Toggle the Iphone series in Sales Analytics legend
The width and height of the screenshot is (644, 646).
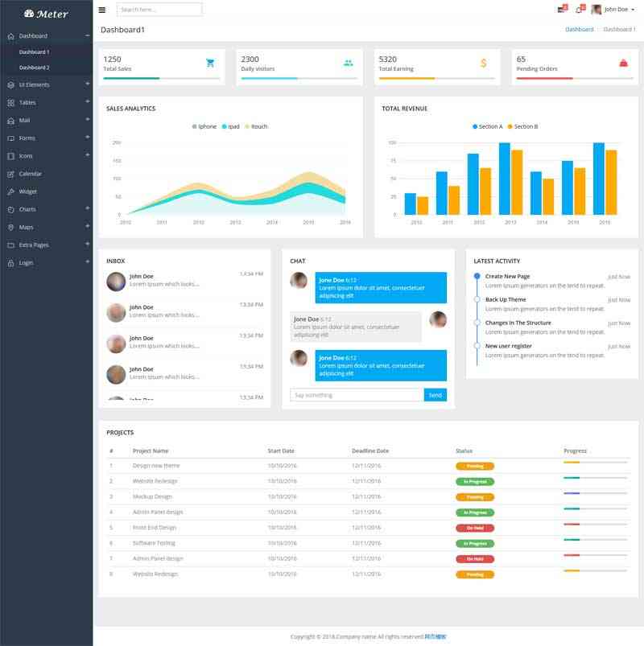coord(203,125)
